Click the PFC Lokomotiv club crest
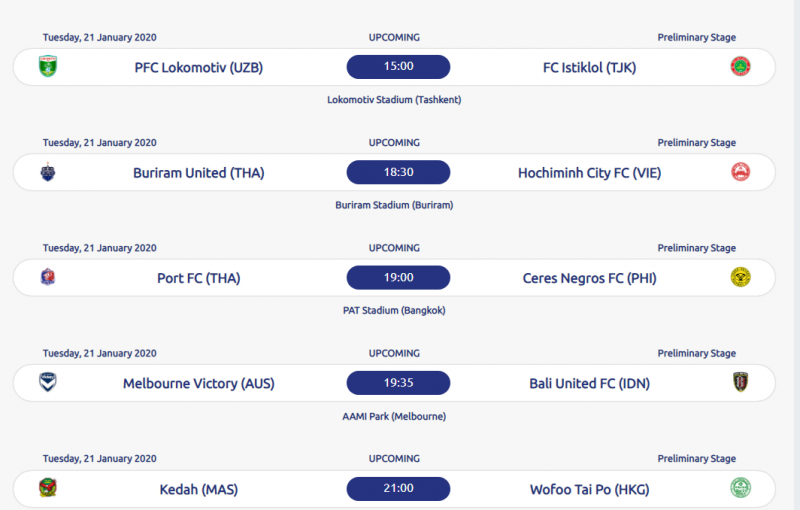800x510 pixels. tap(48, 67)
